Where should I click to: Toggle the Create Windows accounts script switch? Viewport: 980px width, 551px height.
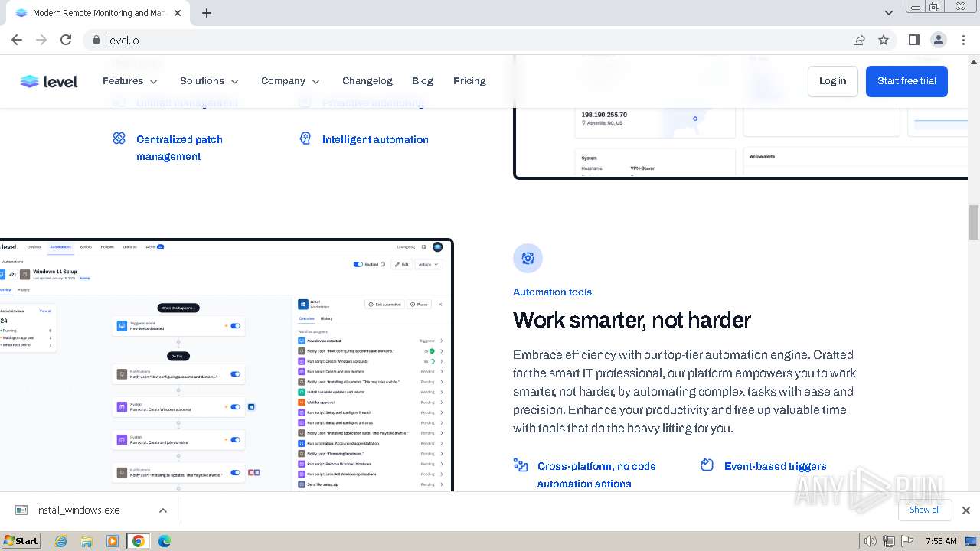235,407
